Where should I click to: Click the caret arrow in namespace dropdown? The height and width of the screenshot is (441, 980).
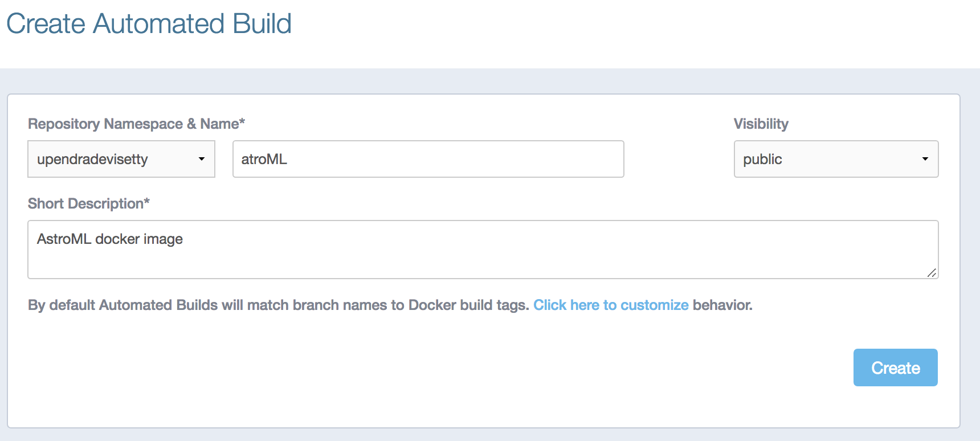[202, 159]
